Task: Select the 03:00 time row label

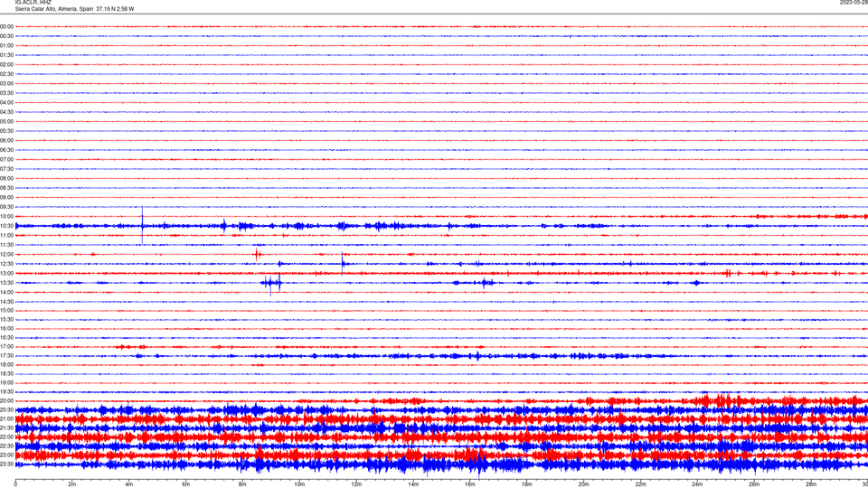Action: [6, 83]
